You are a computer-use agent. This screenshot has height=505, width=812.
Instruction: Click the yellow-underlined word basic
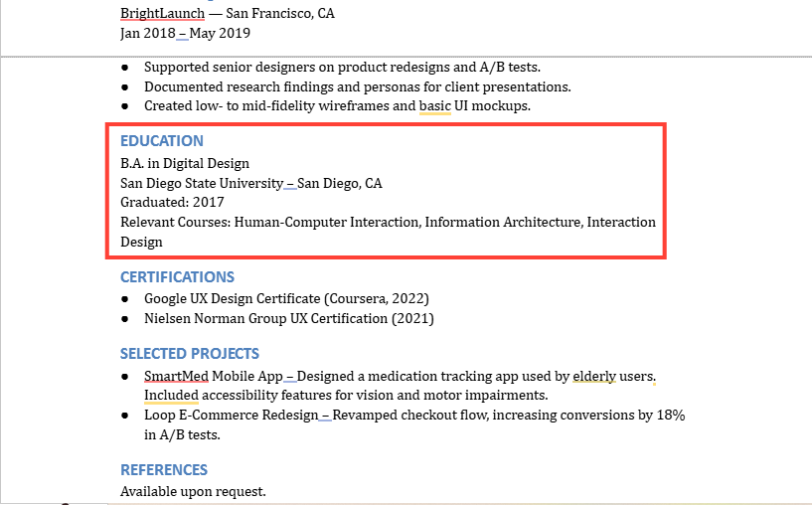[435, 106]
